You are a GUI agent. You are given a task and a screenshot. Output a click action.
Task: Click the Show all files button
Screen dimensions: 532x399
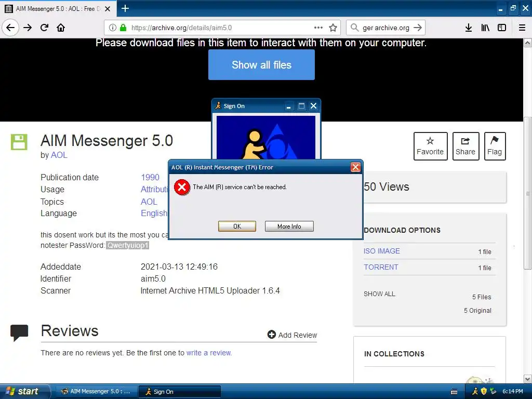point(261,65)
